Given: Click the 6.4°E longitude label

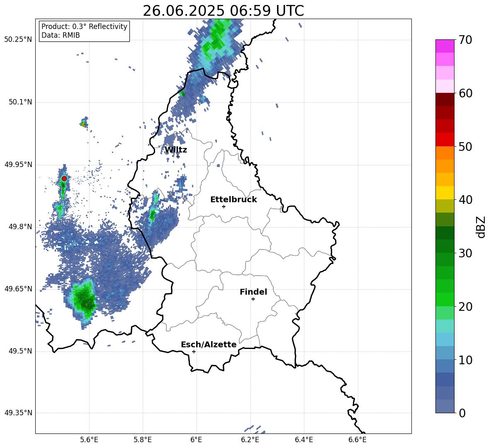Looking at the screenshot, I should point(304,440).
